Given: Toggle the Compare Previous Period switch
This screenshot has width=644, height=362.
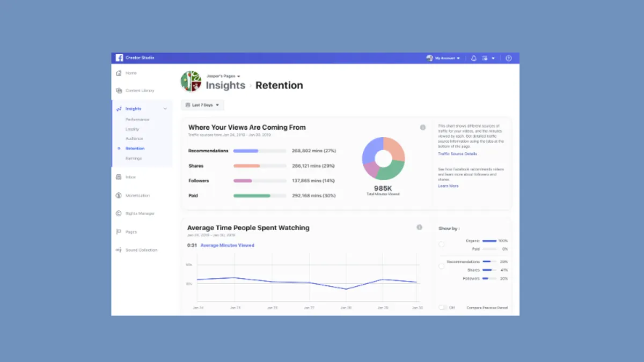Looking at the screenshot, I should [x=443, y=307].
